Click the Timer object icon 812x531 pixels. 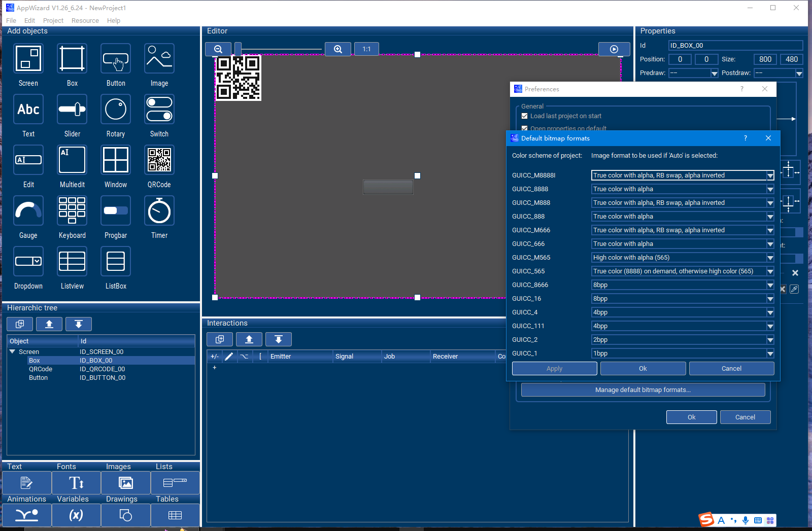click(159, 211)
